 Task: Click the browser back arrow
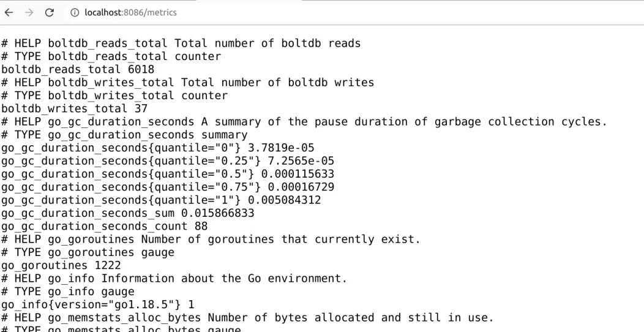pyautogui.click(x=9, y=12)
